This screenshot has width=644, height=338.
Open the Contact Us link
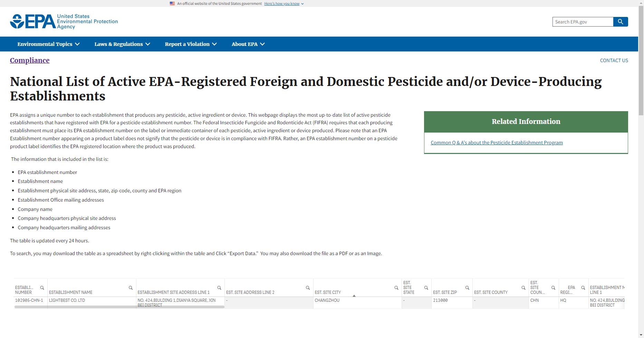(614, 60)
